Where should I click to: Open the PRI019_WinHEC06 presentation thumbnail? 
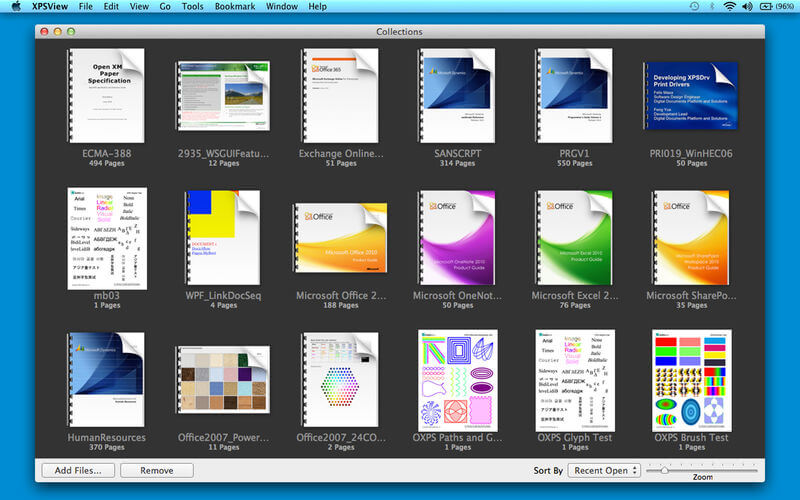(x=691, y=95)
